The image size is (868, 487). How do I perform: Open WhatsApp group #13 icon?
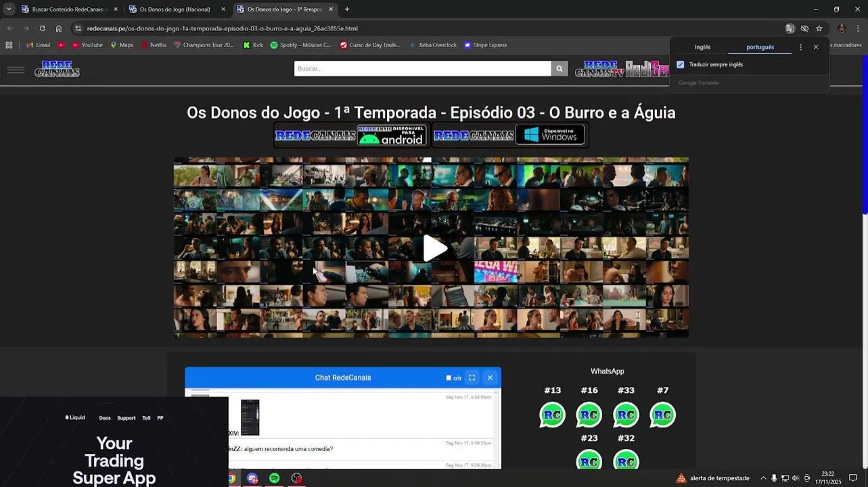(x=552, y=415)
